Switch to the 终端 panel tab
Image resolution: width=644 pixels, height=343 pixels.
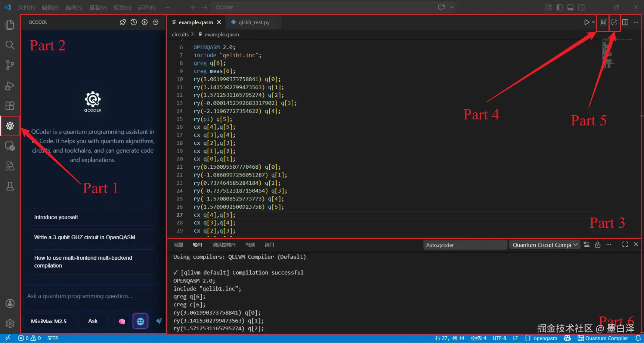coord(250,245)
